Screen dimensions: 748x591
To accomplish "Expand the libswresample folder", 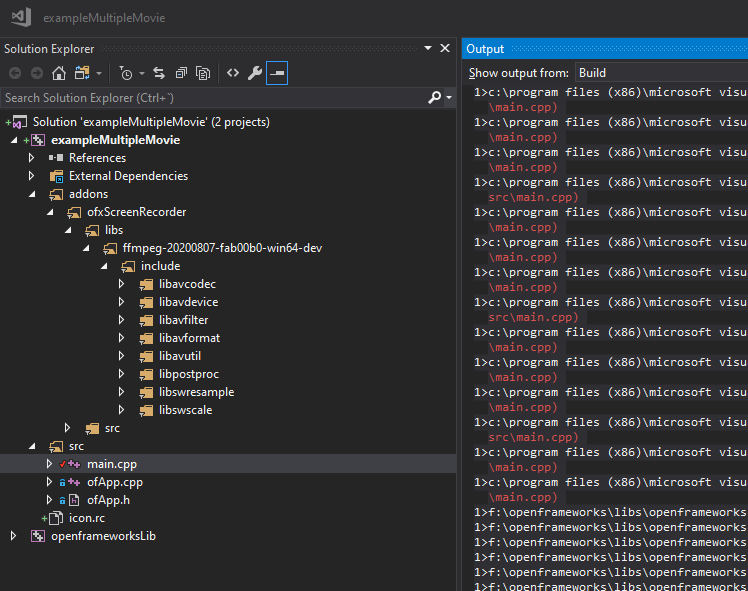I will coord(121,392).
